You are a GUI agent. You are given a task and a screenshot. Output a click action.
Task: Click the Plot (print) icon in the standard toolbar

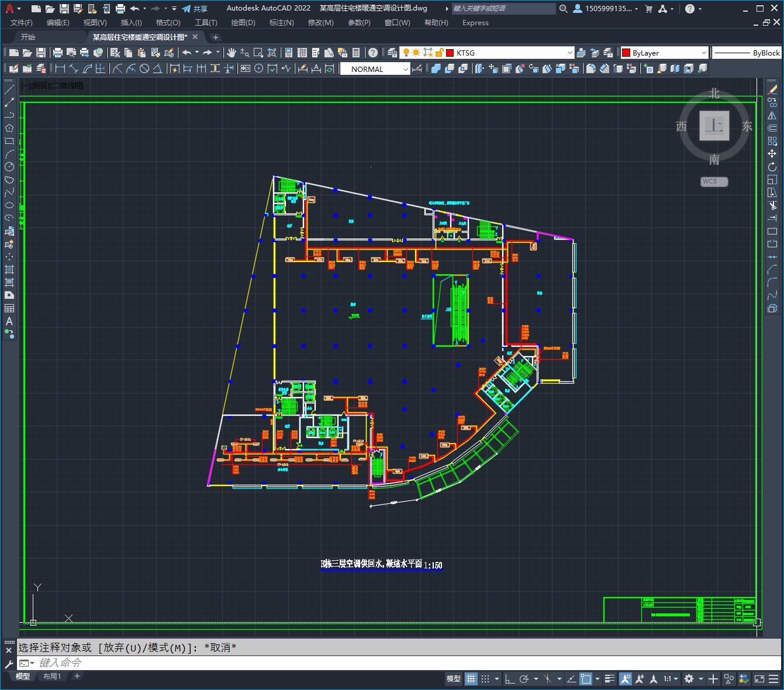[x=58, y=53]
